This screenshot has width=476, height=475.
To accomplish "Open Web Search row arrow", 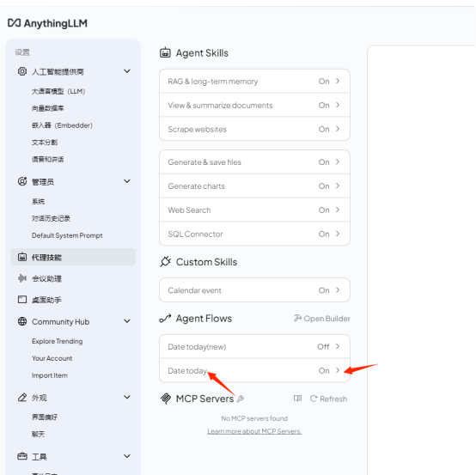I will [x=338, y=210].
